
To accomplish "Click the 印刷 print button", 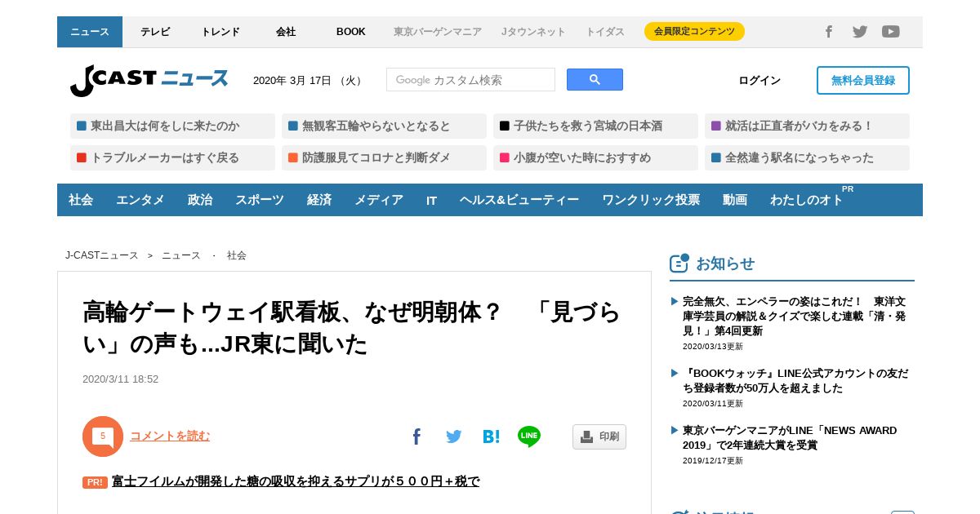I will [x=599, y=436].
